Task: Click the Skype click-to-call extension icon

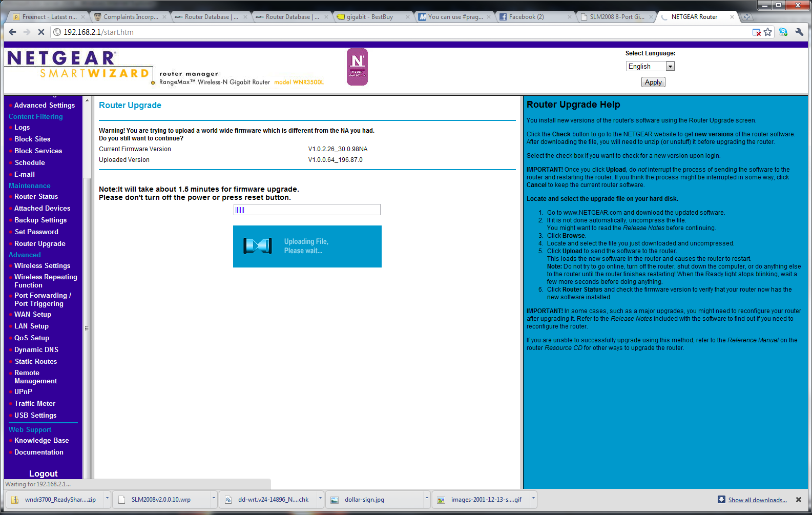Action: click(783, 32)
